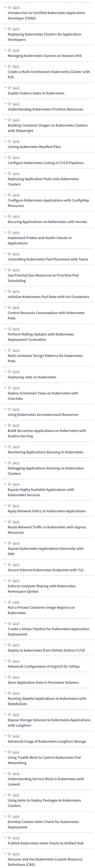The image size is (95, 868).
Task: Expand chevron for Advanced Configuration of ArgoCD for GitOps
Action: click(5, 661)
